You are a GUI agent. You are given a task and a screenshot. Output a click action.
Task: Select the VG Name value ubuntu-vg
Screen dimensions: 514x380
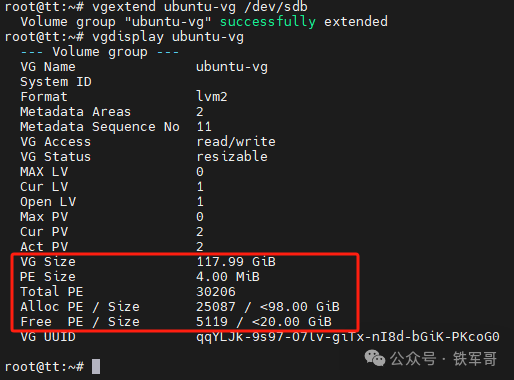[x=232, y=67]
